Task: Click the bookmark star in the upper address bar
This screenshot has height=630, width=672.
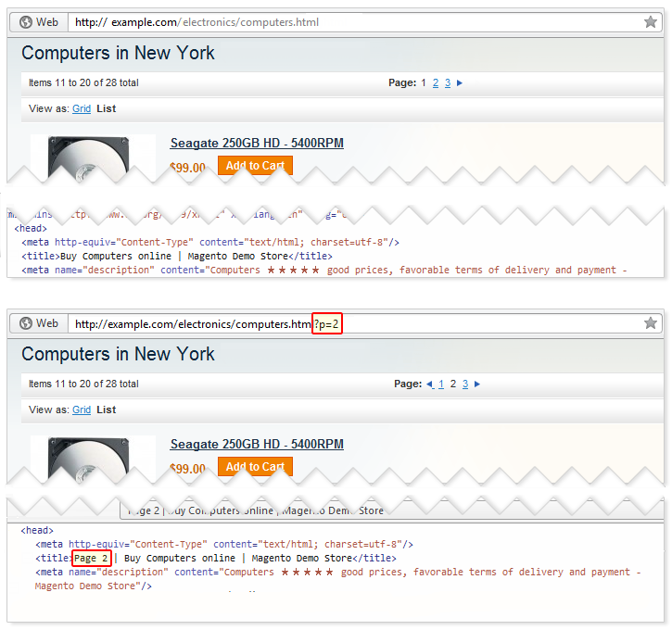Action: click(651, 22)
